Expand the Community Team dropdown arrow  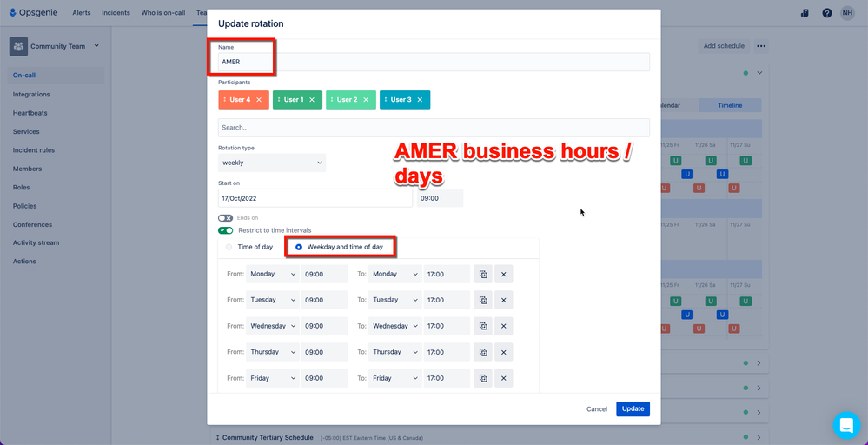pos(96,46)
